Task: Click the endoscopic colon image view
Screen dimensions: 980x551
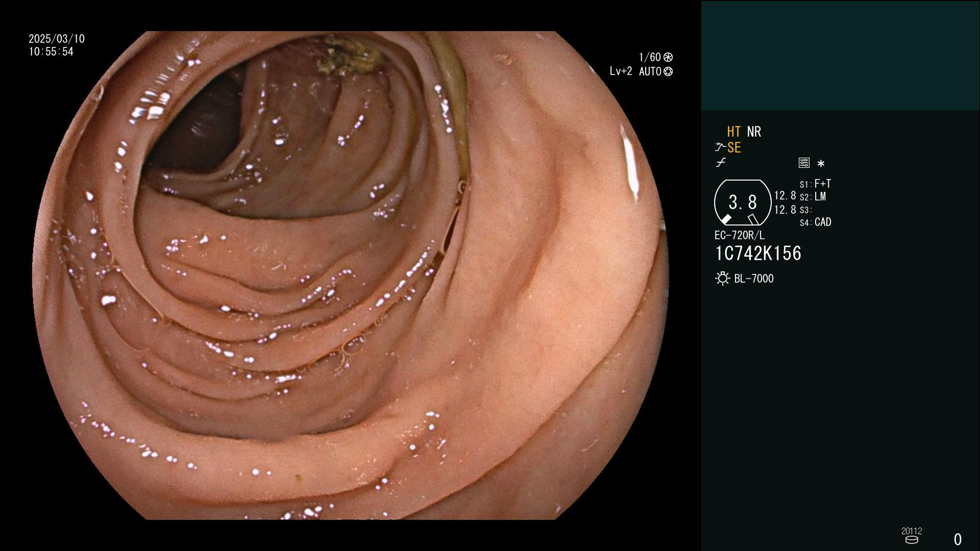Action: [350, 275]
